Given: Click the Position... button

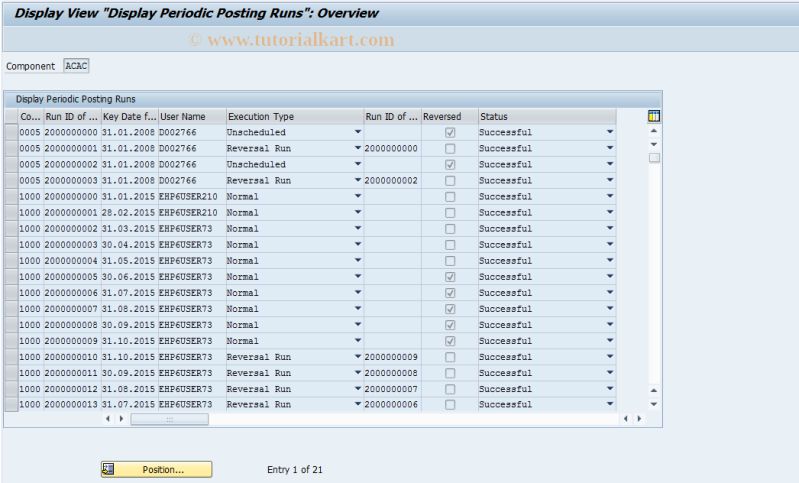Looking at the screenshot, I should click(156, 469).
